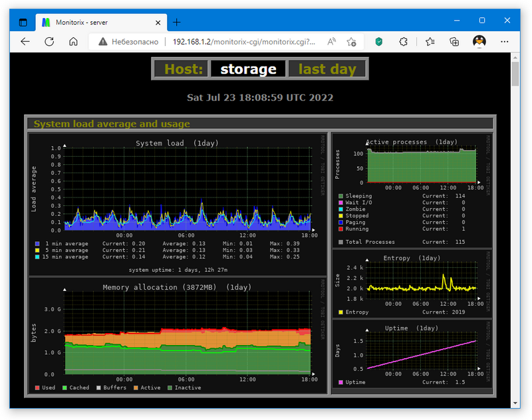
Task: Open a new browser tab
Action: [x=177, y=23]
